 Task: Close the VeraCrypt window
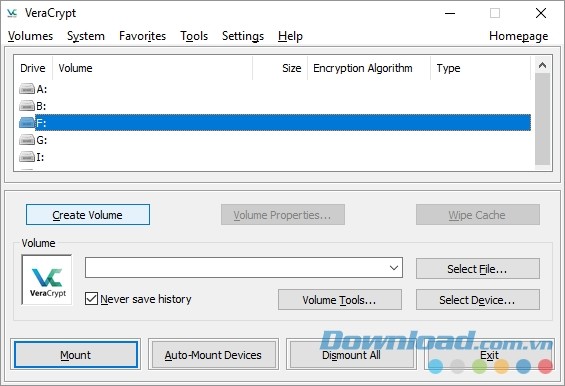pyautogui.click(x=541, y=13)
